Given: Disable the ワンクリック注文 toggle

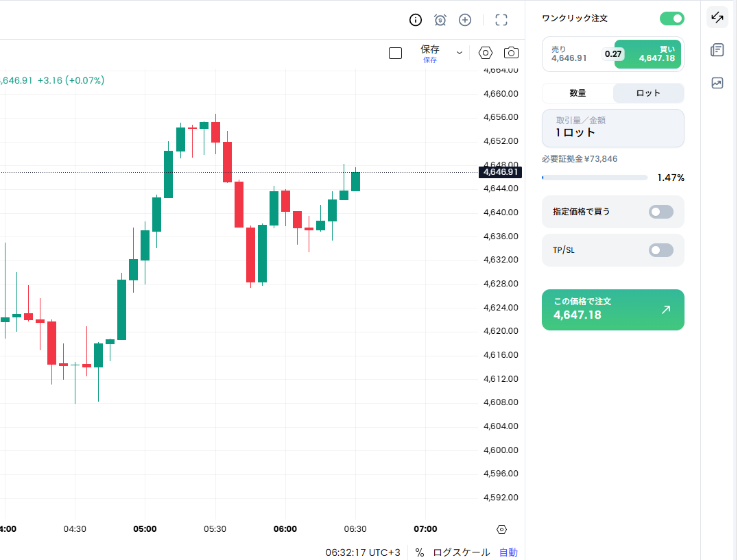Looking at the screenshot, I should point(672,19).
